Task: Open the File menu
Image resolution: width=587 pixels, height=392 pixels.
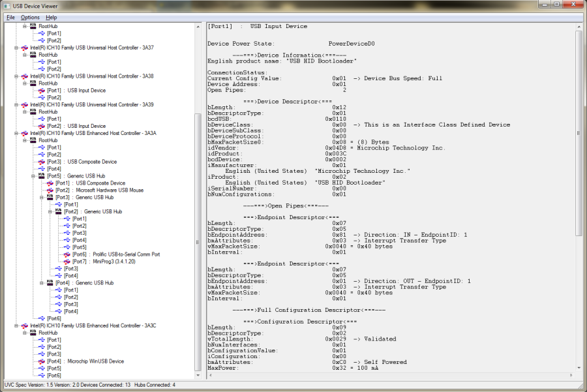Action: point(10,17)
